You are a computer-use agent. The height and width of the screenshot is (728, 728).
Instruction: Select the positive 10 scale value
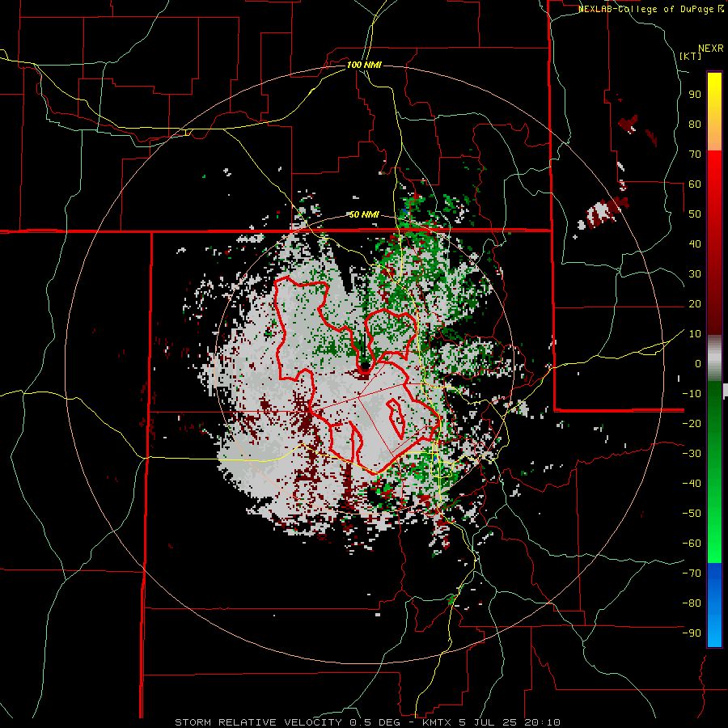695,334
